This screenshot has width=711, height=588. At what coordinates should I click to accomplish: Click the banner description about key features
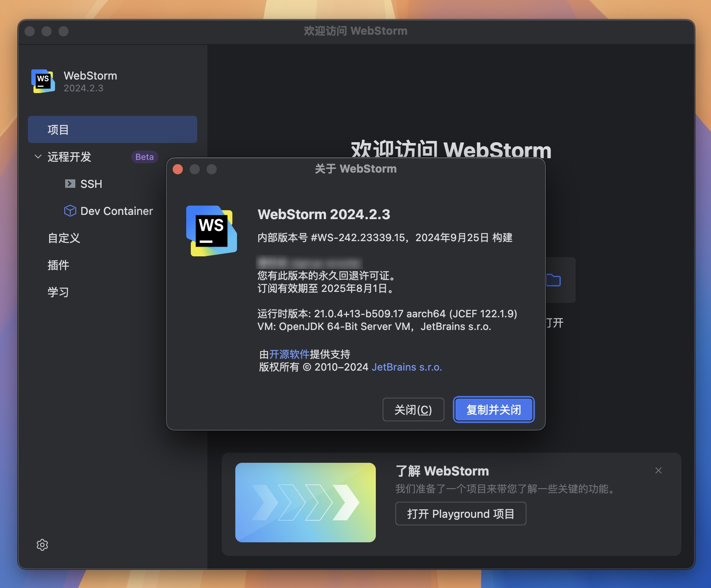pos(506,489)
